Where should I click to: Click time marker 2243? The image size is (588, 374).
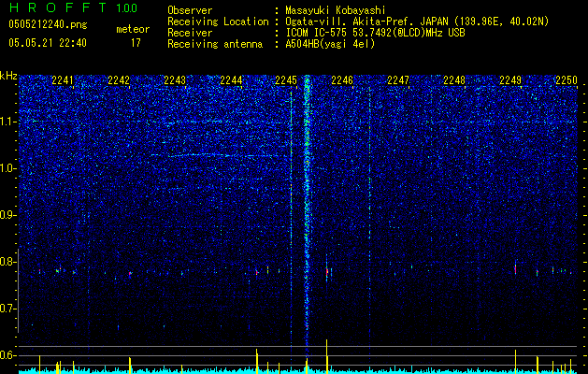coord(175,79)
